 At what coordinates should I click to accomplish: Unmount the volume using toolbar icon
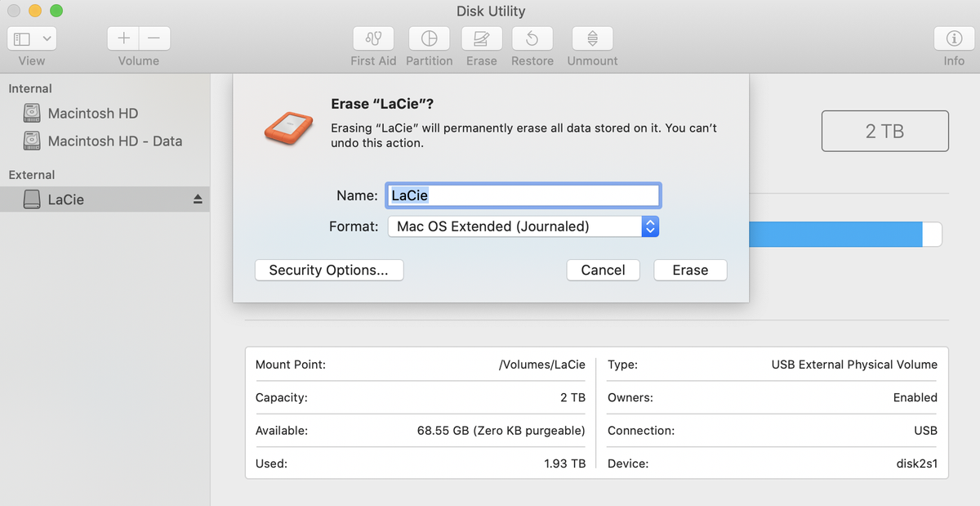point(592,38)
